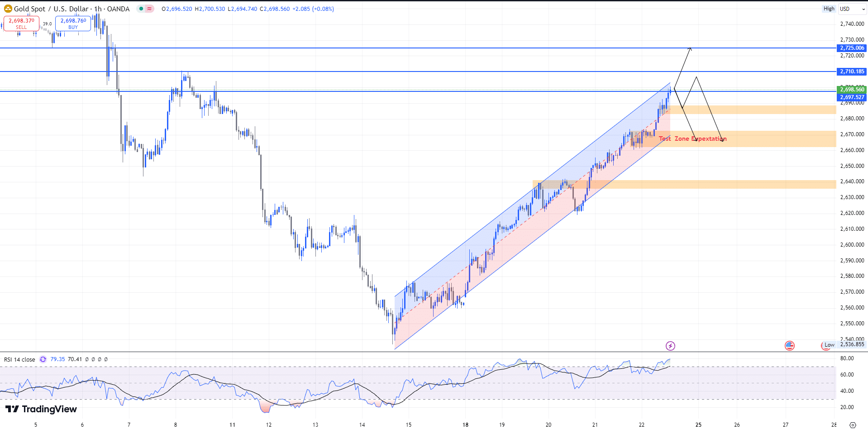Click the Gold Spot / U.S. Dollar title
Image resolution: width=868 pixels, height=429 pixels.
click(50, 9)
